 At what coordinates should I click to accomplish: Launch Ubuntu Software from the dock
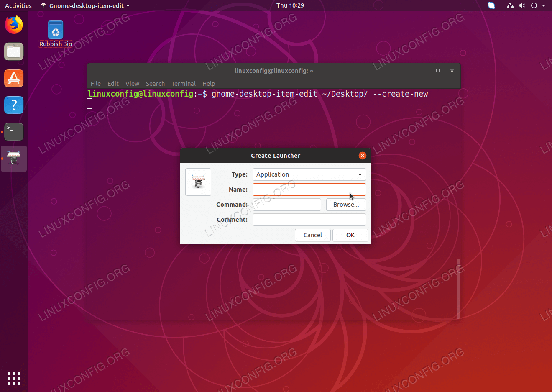pyautogui.click(x=14, y=78)
